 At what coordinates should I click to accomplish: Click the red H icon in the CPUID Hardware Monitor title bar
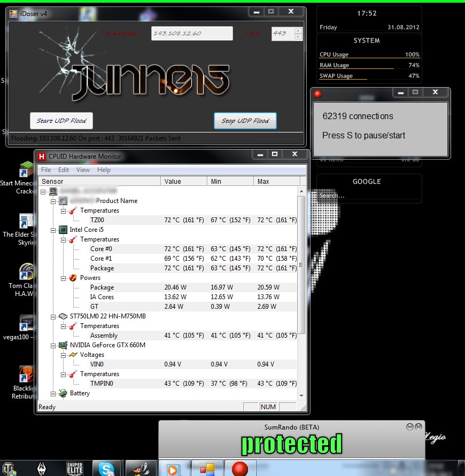point(42,157)
